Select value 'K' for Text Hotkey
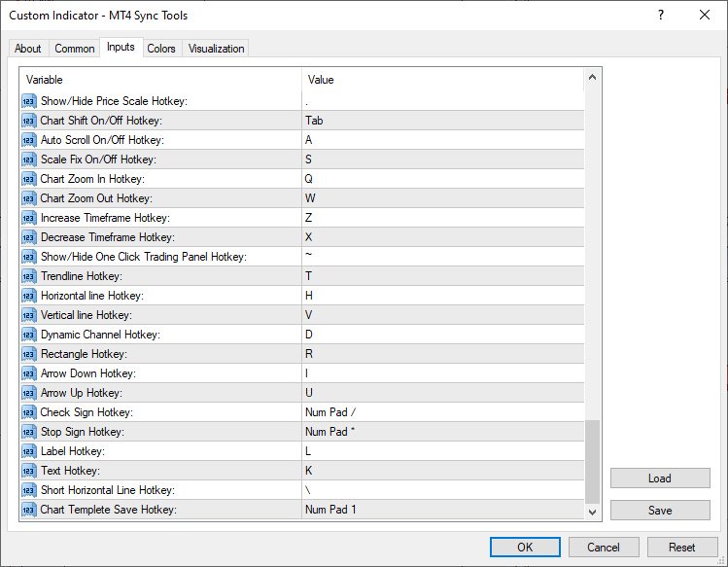Image resolution: width=728 pixels, height=567 pixels. click(x=309, y=472)
